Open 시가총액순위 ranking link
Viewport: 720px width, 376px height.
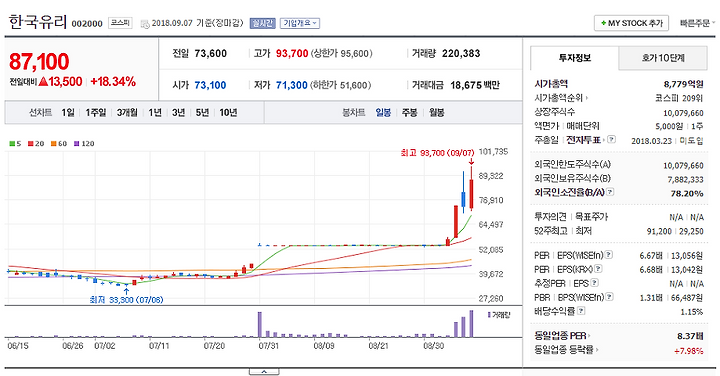pyautogui.click(x=561, y=98)
